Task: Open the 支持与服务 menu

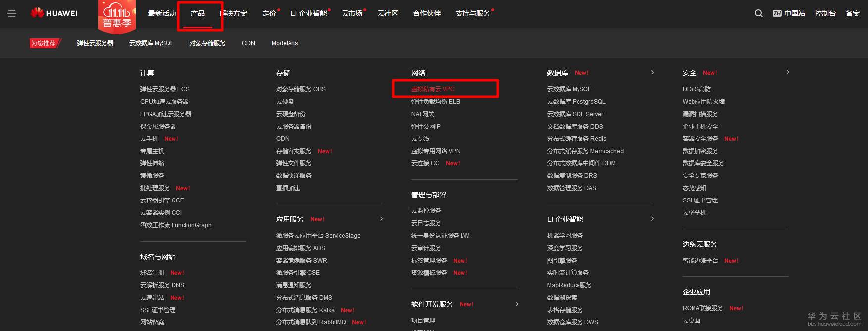Action: (x=473, y=13)
